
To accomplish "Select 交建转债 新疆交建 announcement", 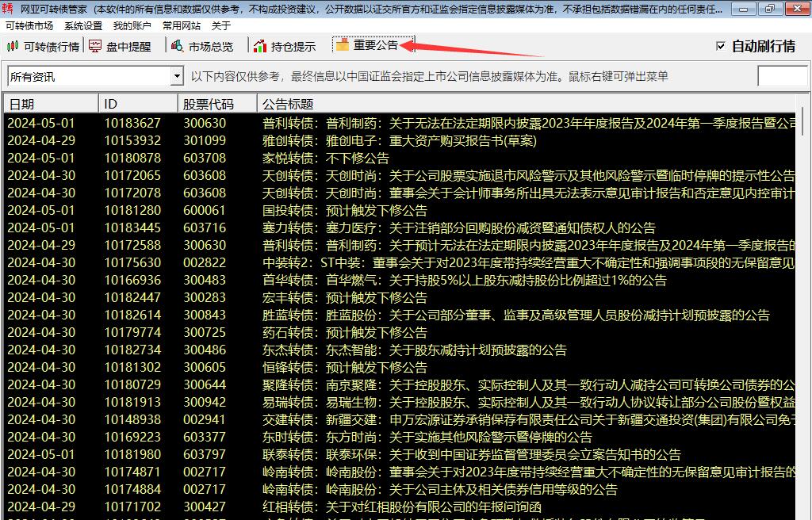I will coord(400,419).
